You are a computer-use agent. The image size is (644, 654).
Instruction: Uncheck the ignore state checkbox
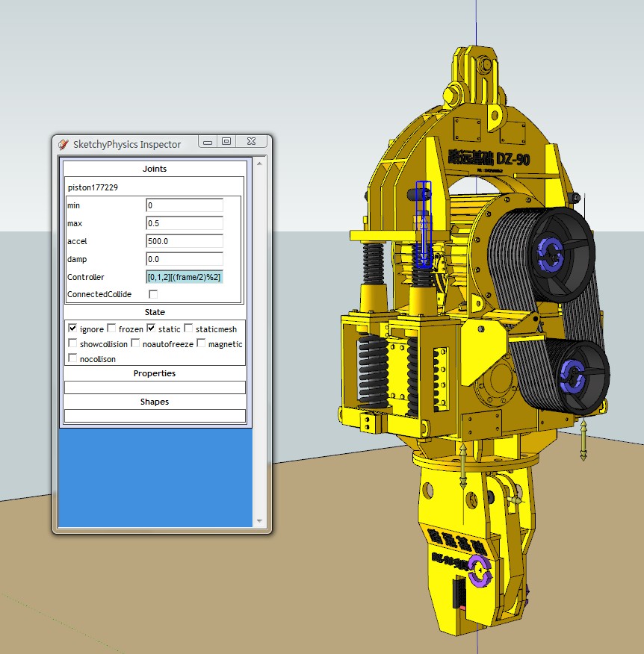click(72, 328)
